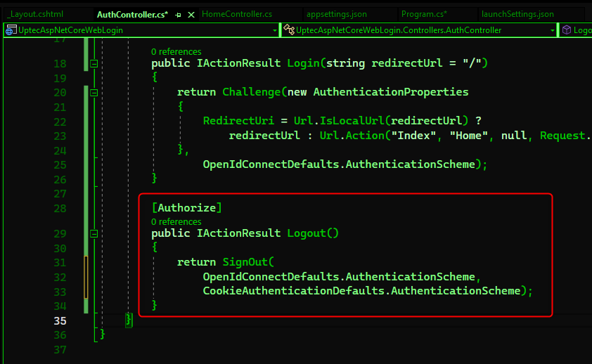This screenshot has height=364, width=592.
Task: Place cursor on the [Authorize] attribute
Action: pos(186,208)
